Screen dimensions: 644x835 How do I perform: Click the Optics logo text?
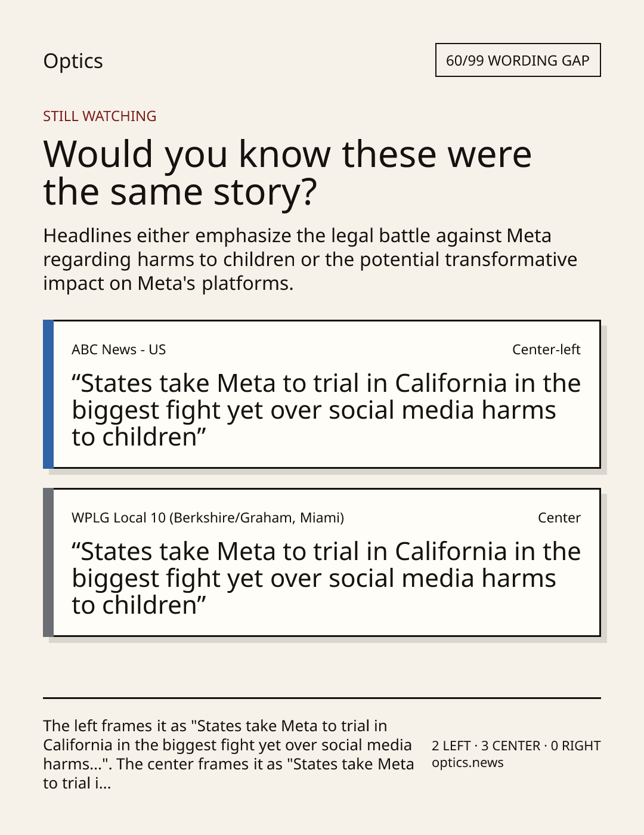(73, 61)
